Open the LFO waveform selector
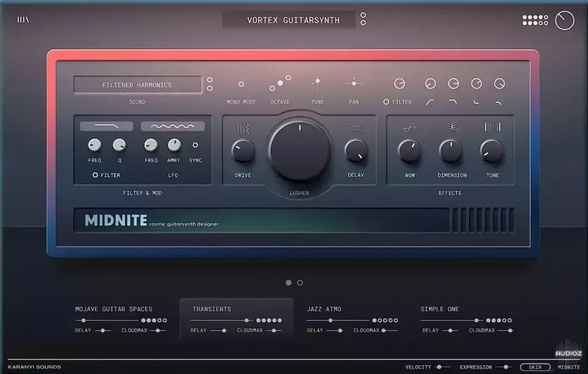Viewport: 588px width, 374px height. [x=173, y=126]
